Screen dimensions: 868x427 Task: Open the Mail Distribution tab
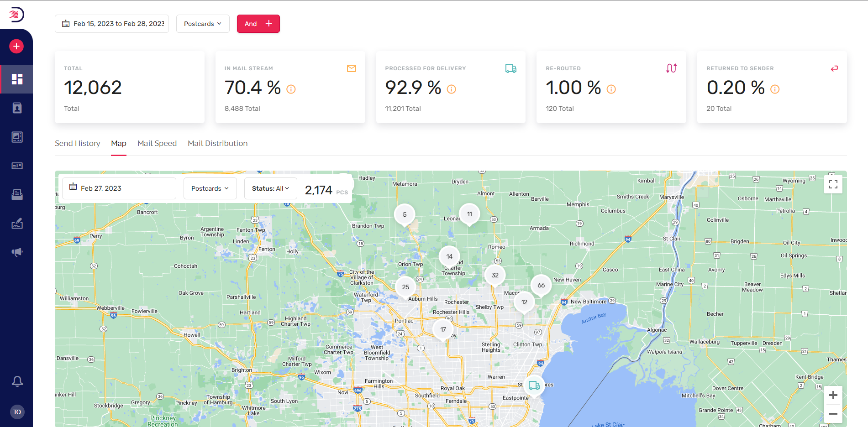[218, 143]
